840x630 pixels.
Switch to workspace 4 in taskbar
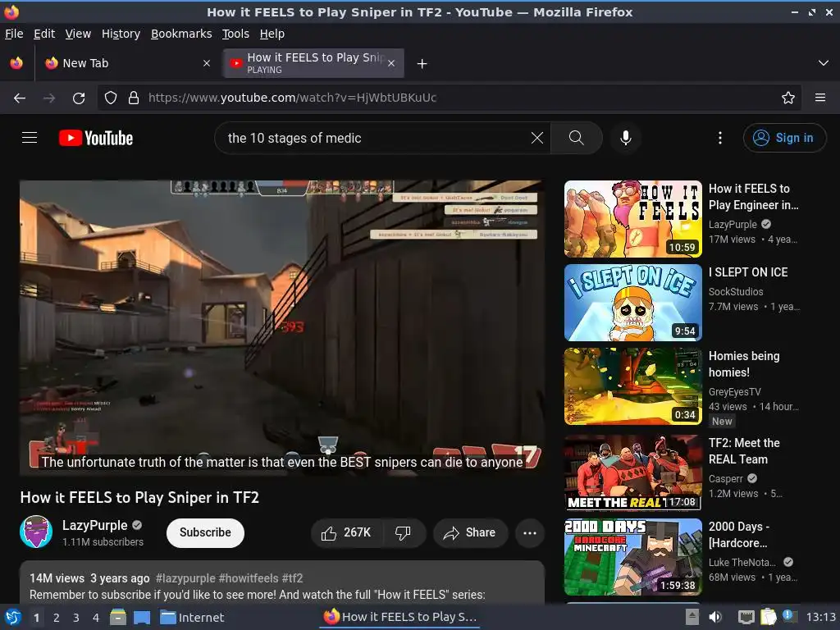click(x=95, y=618)
